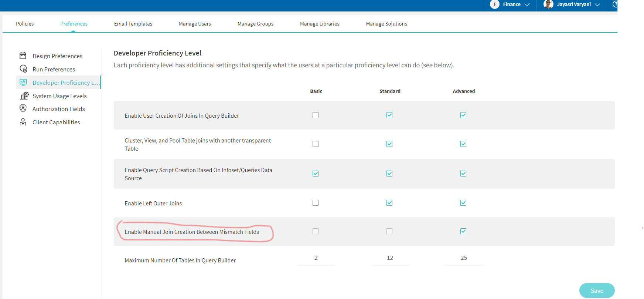
Task: Click the Run Preferences icon
Action: (x=23, y=69)
